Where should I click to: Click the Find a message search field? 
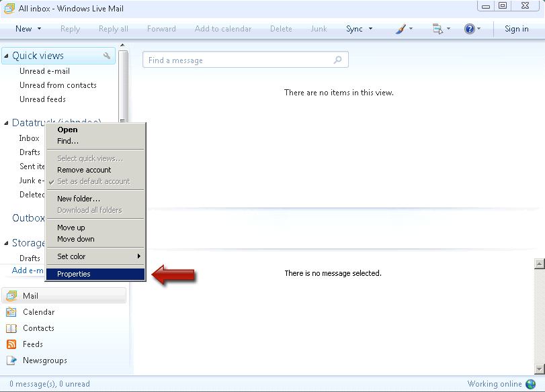[x=245, y=60]
